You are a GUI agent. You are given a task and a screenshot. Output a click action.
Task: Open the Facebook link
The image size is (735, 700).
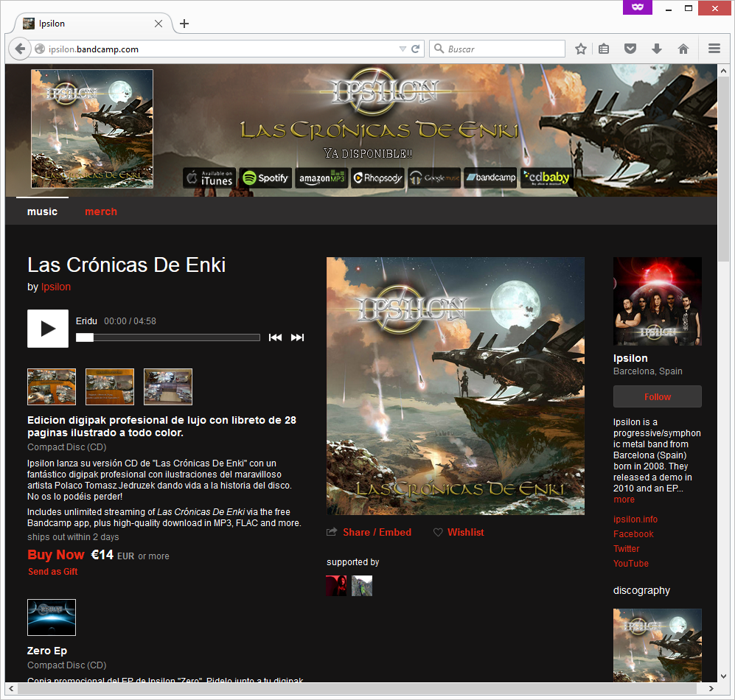tap(633, 534)
